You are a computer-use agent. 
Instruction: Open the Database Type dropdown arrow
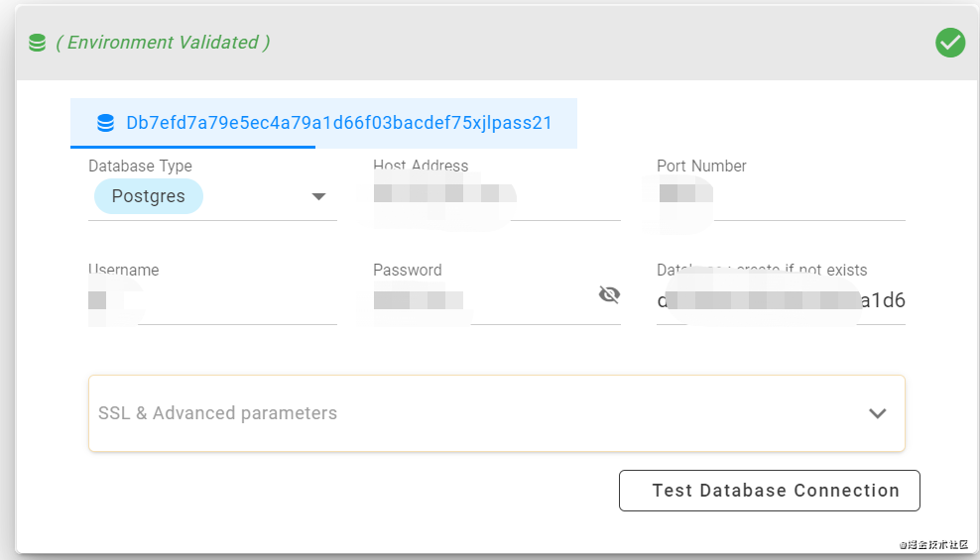point(318,196)
